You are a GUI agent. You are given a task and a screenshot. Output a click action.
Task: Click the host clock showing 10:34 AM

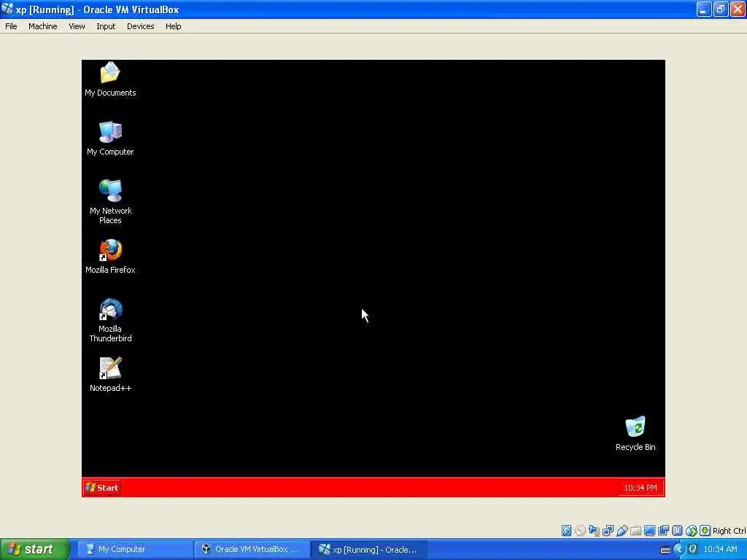(720, 550)
